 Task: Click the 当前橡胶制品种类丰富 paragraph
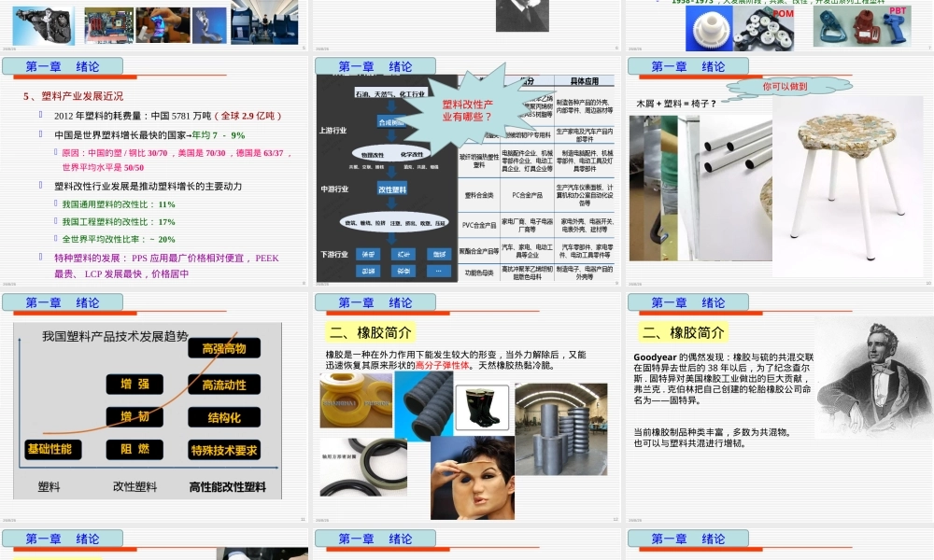(x=713, y=438)
